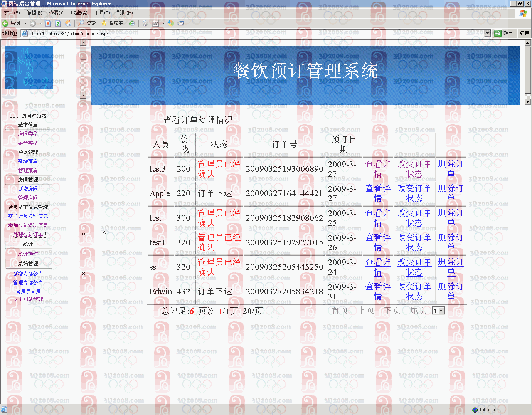Open Back button history dropdown arrow
532x415 pixels.
coord(25,23)
